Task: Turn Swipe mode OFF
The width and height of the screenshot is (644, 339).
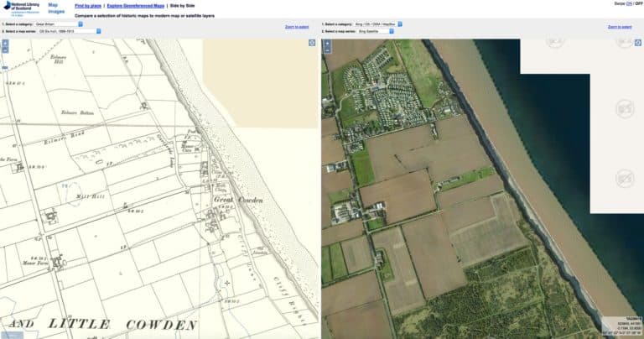Action: pos(639,3)
